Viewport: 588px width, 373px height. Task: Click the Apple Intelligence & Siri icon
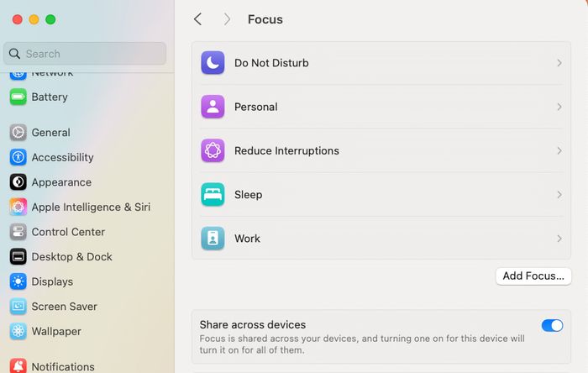[18, 207]
